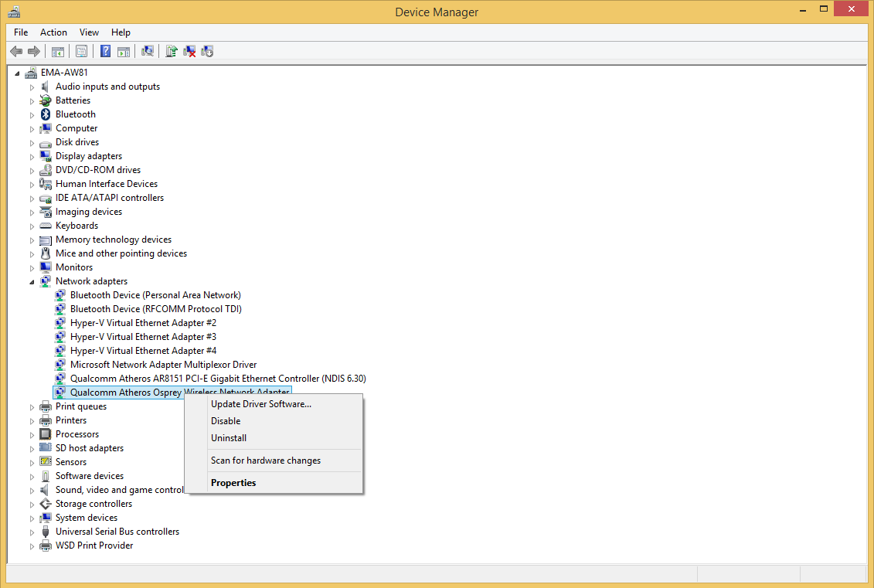The width and height of the screenshot is (874, 588).
Task: Click the Bluetooth category icon
Action: pyautogui.click(x=46, y=114)
